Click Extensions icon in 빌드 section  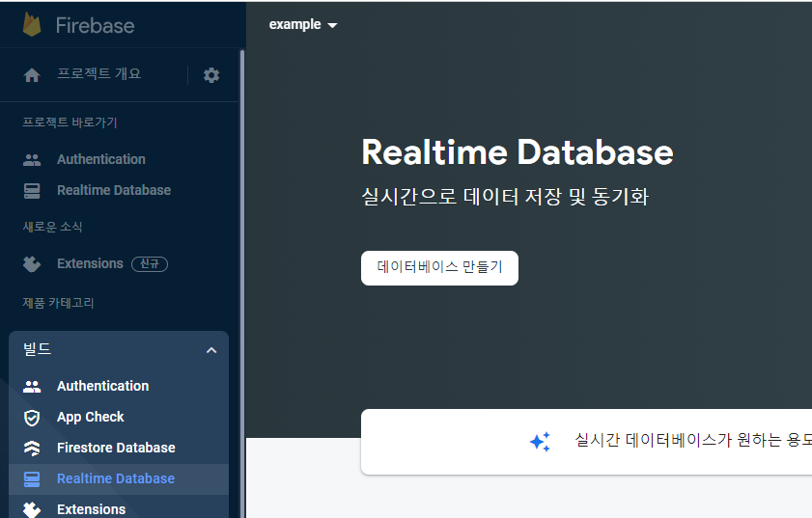[32, 509]
